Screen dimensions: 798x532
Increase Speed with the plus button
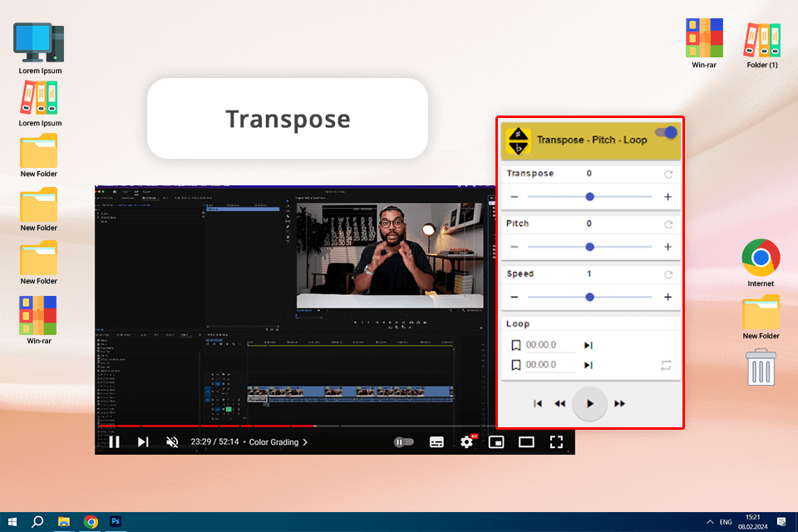[667, 298]
